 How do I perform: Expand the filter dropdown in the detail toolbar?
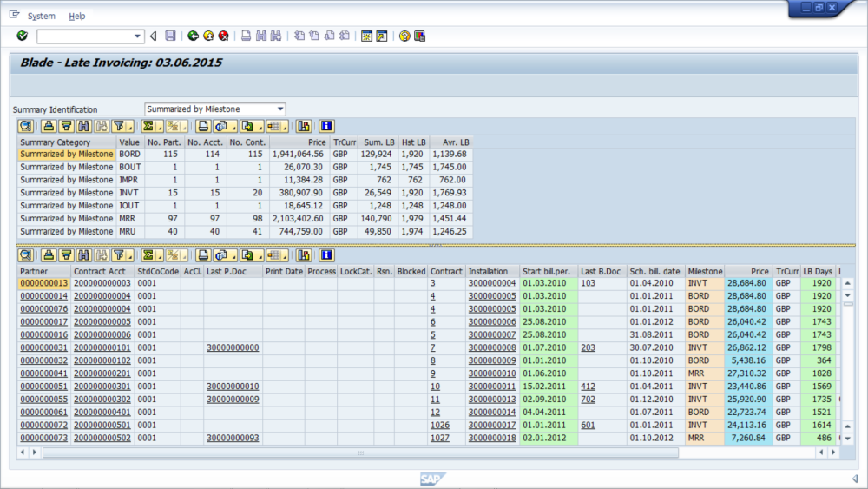coord(130,256)
